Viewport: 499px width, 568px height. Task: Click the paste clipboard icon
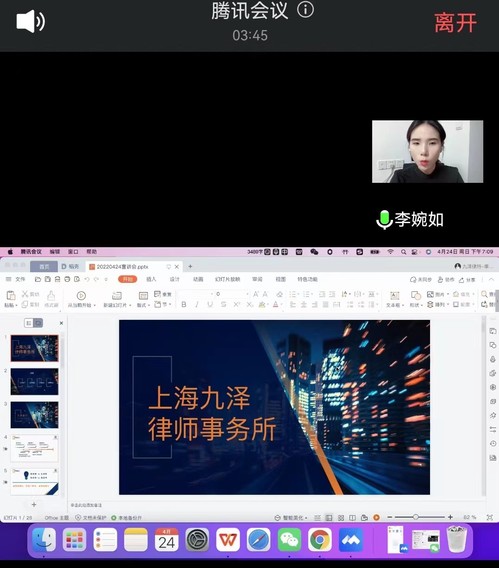pyautogui.click(x=11, y=296)
